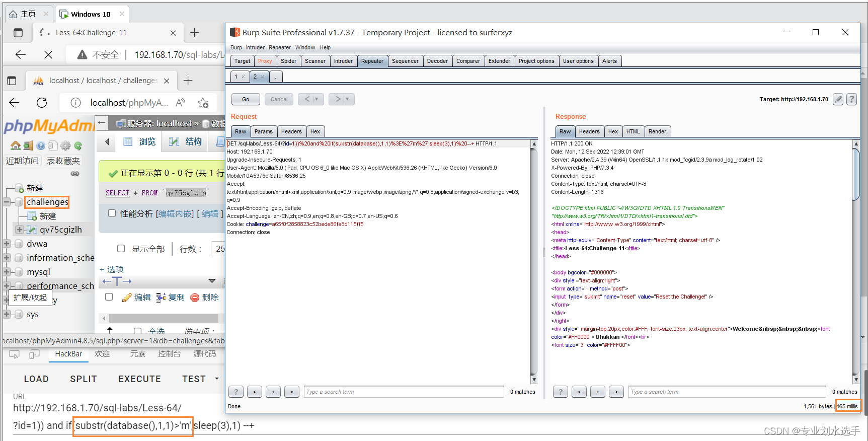Expand the sys database node

(x=7, y=314)
